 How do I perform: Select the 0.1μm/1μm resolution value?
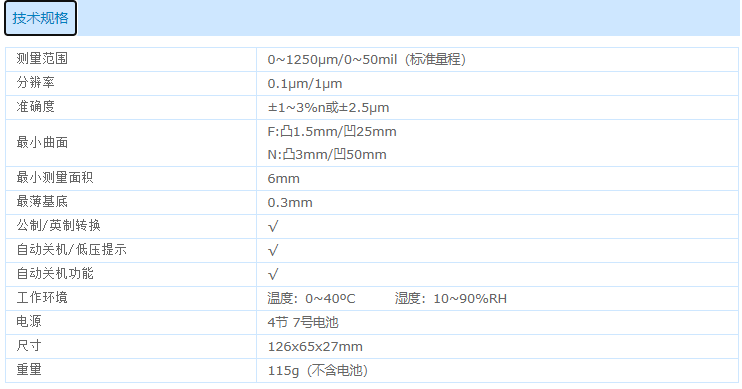tap(305, 84)
